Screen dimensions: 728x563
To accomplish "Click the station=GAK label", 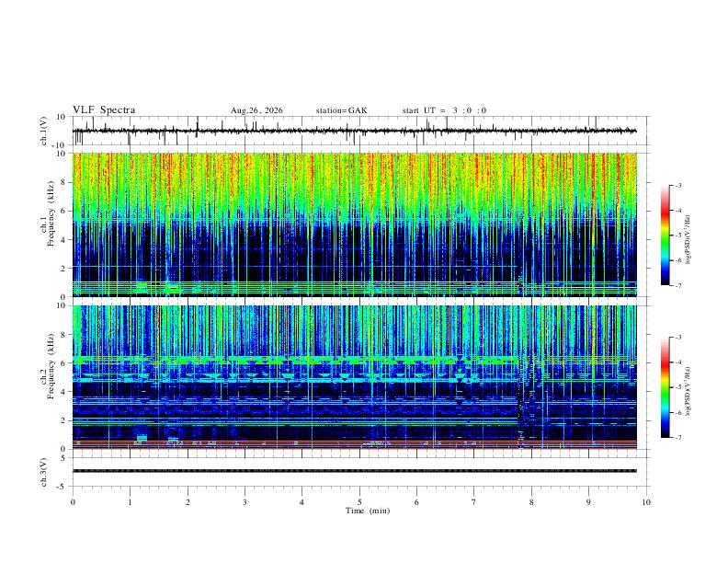I will [x=341, y=110].
